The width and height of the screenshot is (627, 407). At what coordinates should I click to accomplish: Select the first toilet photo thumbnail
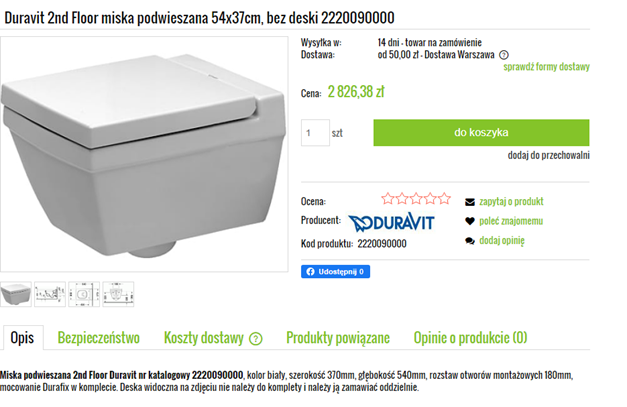click(x=17, y=294)
